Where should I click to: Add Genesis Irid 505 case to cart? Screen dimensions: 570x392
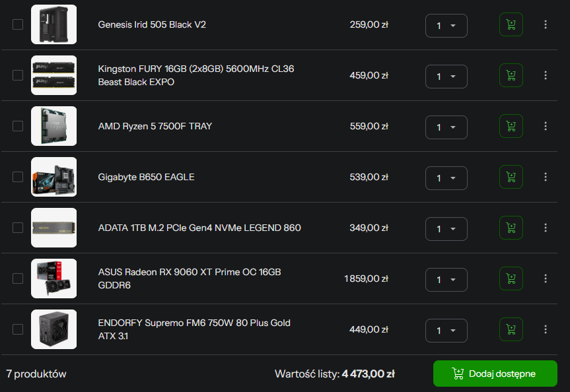511,24
